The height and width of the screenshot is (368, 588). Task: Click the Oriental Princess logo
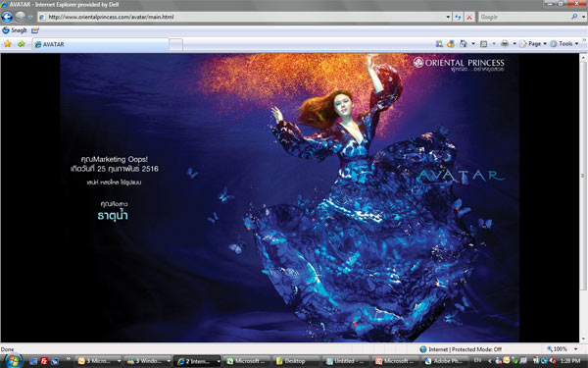459,64
